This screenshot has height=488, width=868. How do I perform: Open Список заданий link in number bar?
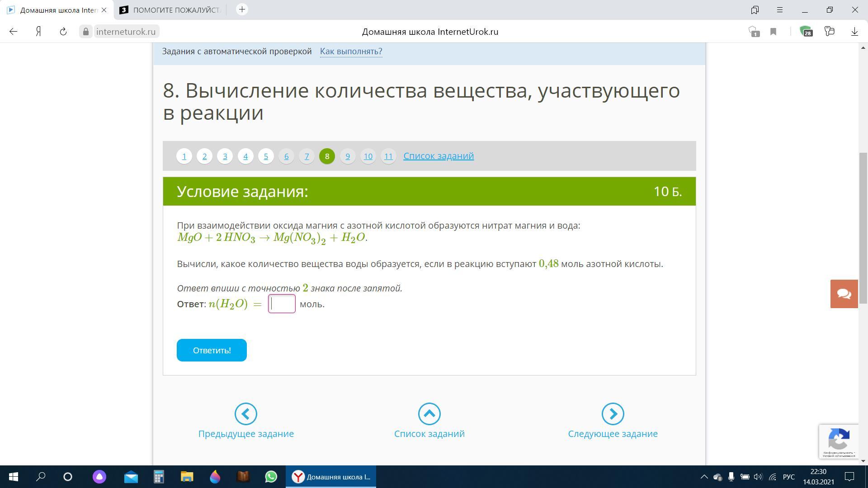click(439, 156)
